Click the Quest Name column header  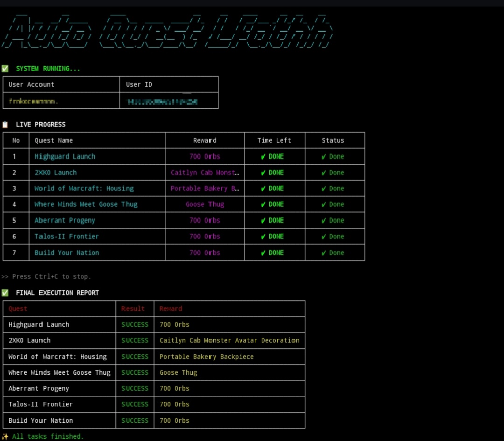point(54,140)
